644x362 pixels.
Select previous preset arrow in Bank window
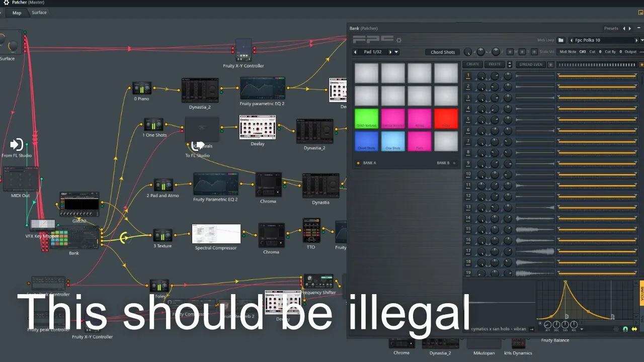624,28
